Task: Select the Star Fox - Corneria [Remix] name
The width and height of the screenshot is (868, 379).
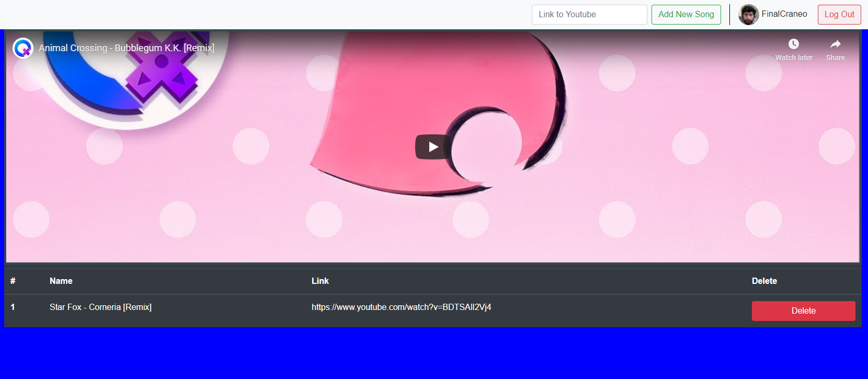Action: [x=100, y=307]
